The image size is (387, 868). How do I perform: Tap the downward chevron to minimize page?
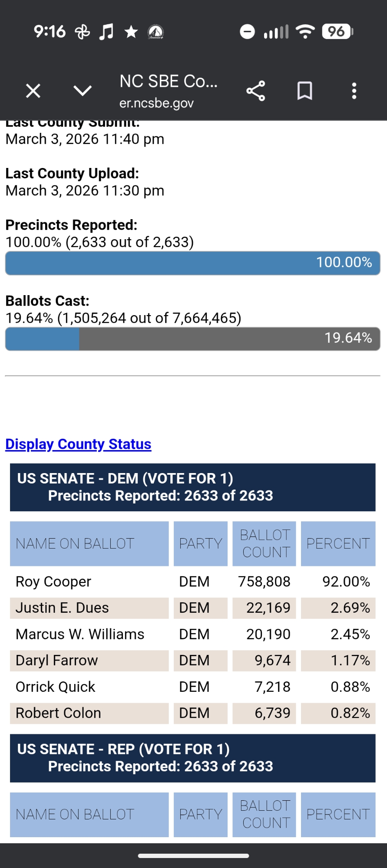[83, 91]
